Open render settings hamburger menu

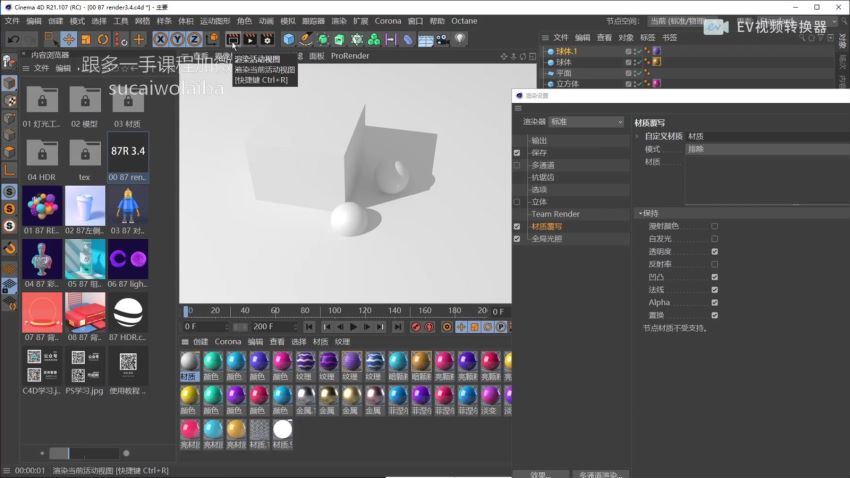point(518,108)
